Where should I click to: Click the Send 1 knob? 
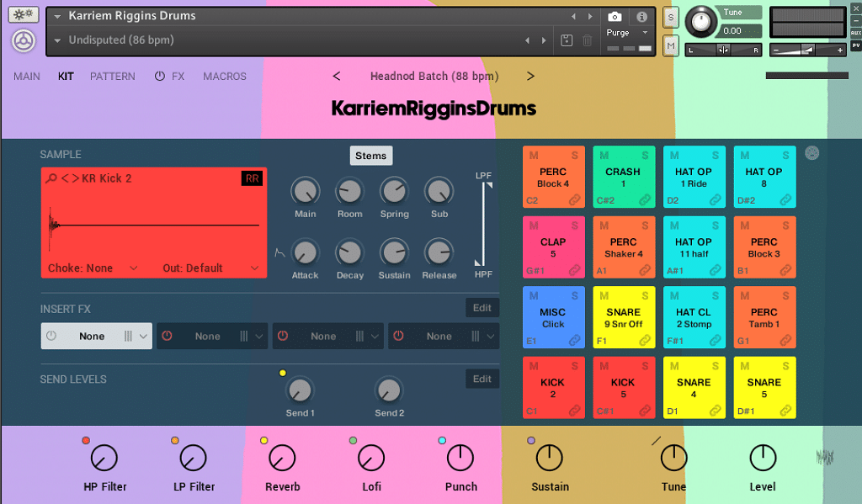pos(300,390)
